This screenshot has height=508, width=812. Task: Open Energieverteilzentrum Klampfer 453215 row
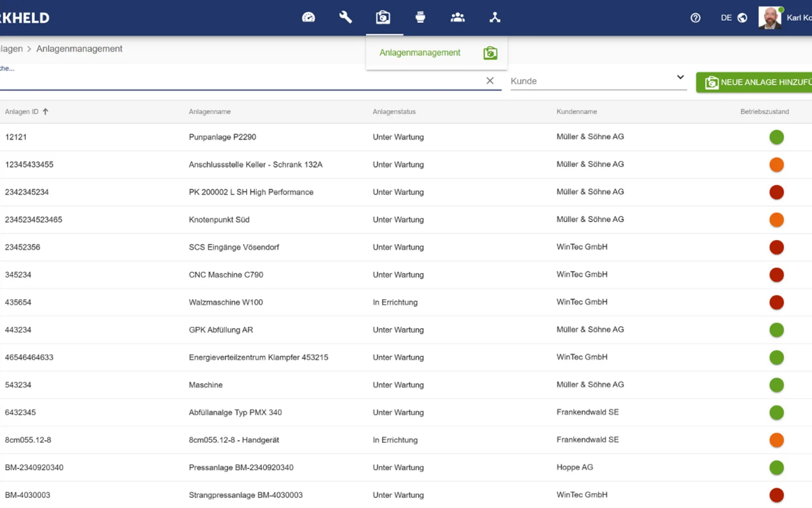(406, 358)
